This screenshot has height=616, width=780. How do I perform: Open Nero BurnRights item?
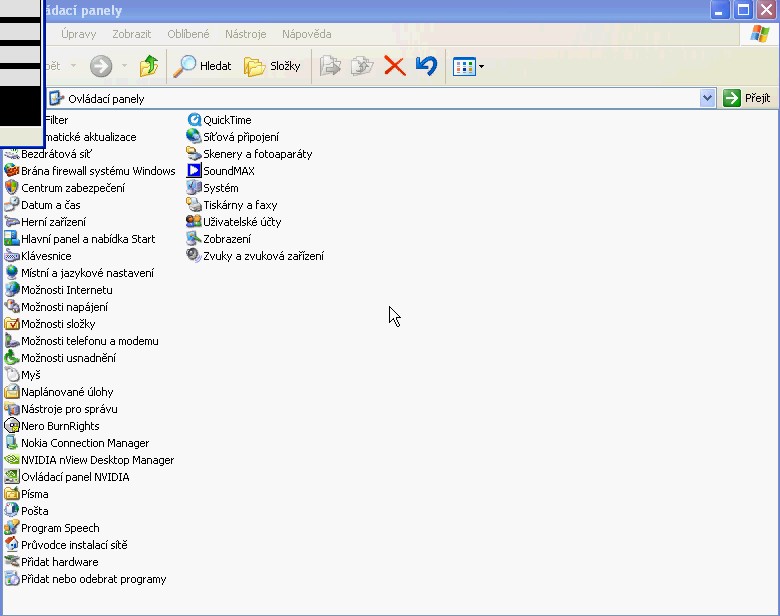tap(60, 426)
